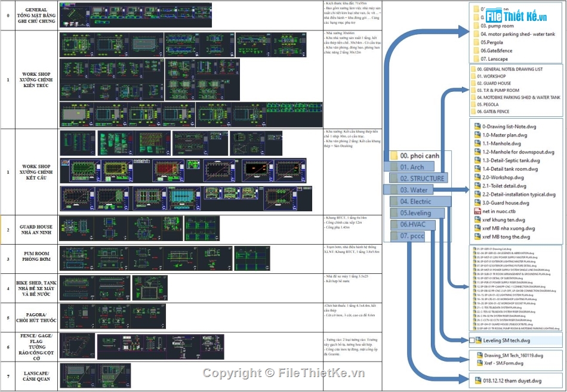Click folder name '04. MOTOBIKE PARKING SHED & WATER TANK'

(x=519, y=97)
